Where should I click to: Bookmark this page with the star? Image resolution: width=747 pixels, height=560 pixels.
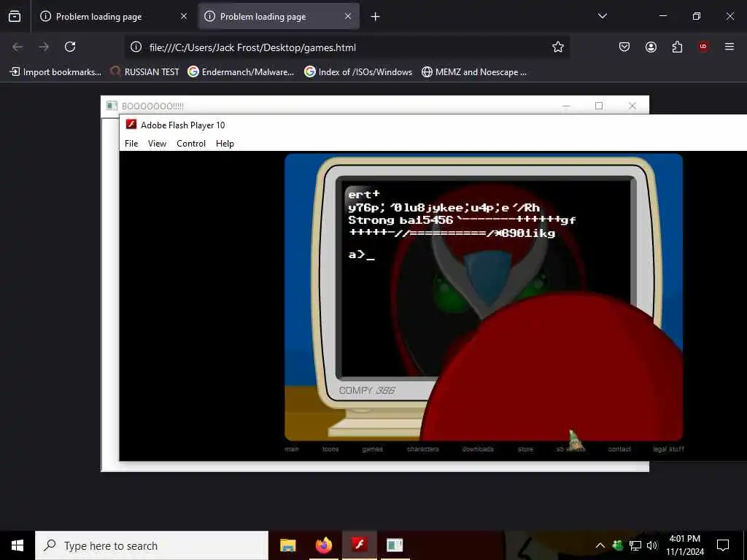[x=558, y=47]
